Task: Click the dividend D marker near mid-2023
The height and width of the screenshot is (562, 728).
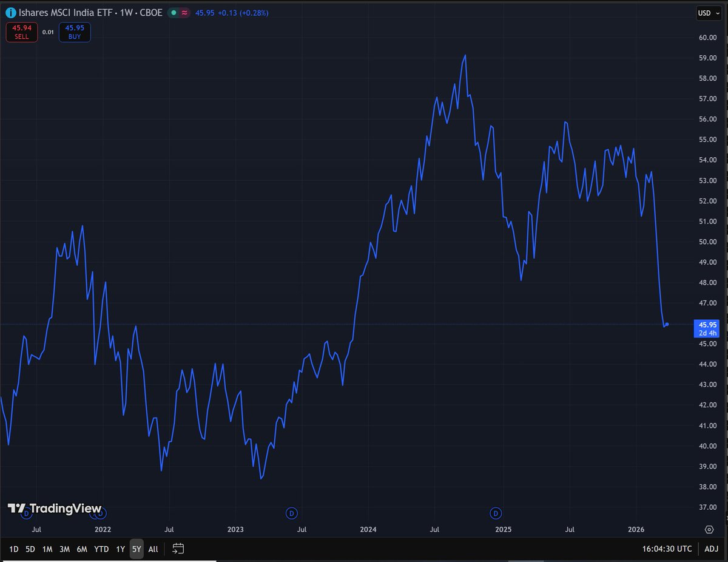Action: [x=291, y=513]
